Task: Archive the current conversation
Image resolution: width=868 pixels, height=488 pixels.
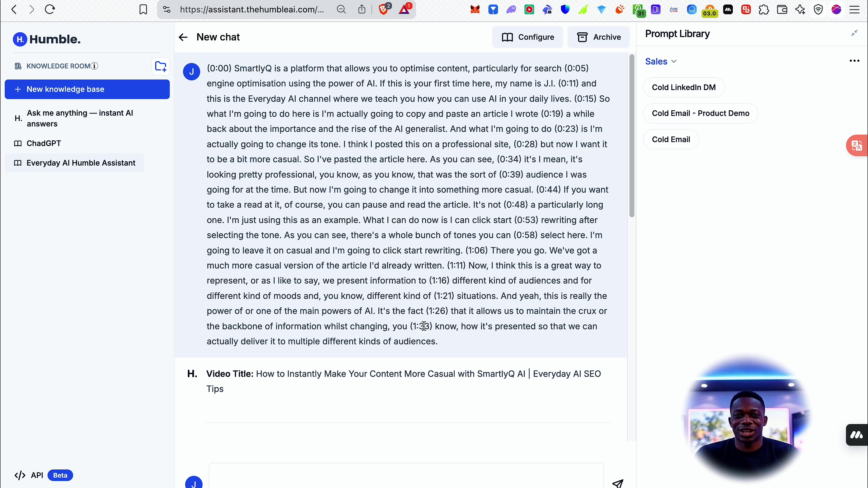Action: tap(598, 37)
